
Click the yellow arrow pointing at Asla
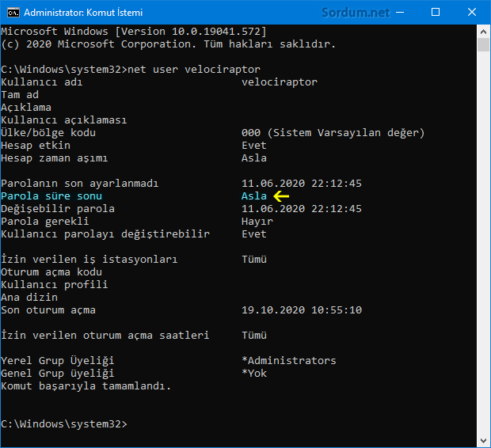(282, 196)
